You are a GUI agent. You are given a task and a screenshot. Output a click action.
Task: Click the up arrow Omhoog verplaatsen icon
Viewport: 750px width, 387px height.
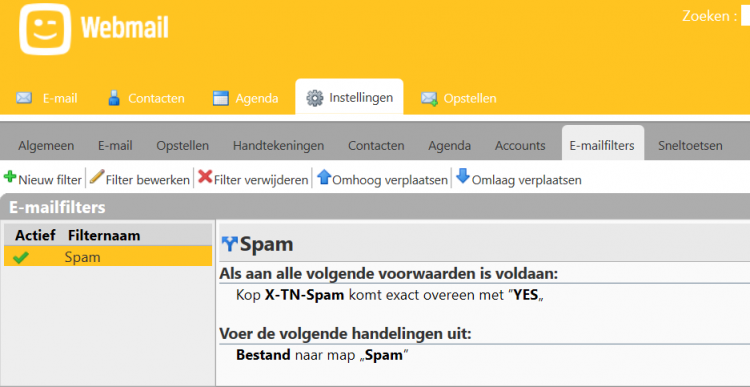point(324,177)
